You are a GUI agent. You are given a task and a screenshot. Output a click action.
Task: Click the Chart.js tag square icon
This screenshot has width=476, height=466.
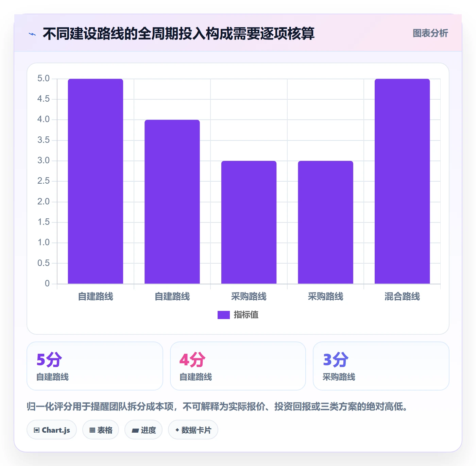pos(37,430)
